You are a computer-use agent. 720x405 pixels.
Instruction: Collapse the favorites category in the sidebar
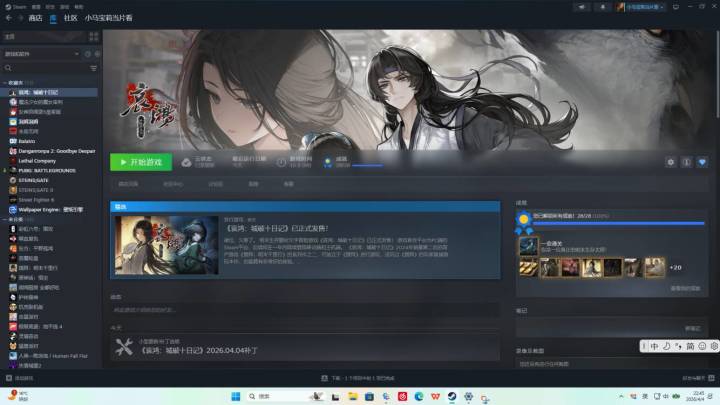pos(5,83)
